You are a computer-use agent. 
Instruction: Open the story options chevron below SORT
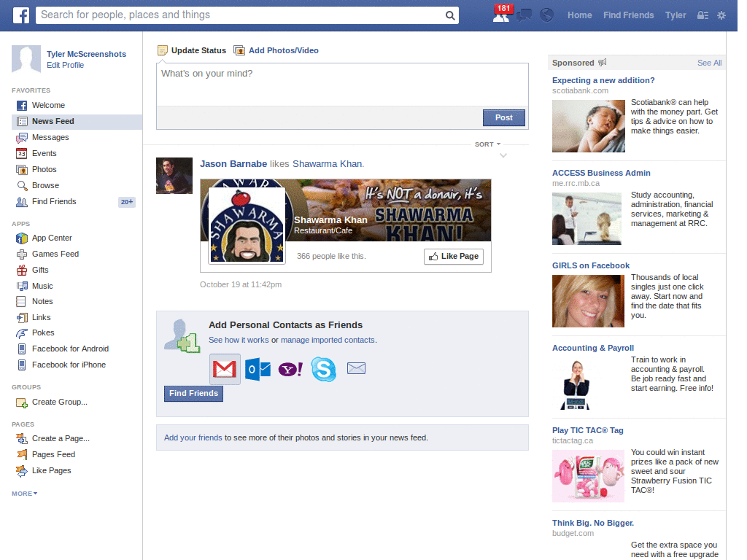click(x=503, y=156)
